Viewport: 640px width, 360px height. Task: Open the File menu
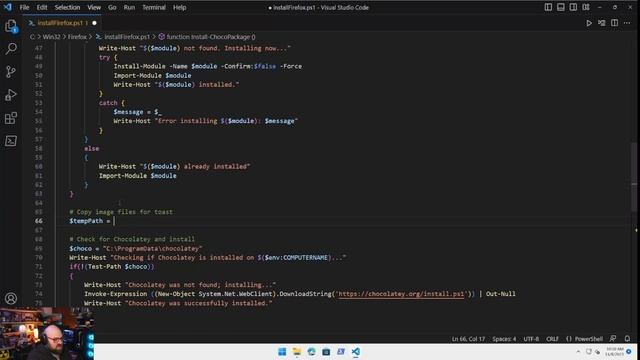tap(24, 7)
